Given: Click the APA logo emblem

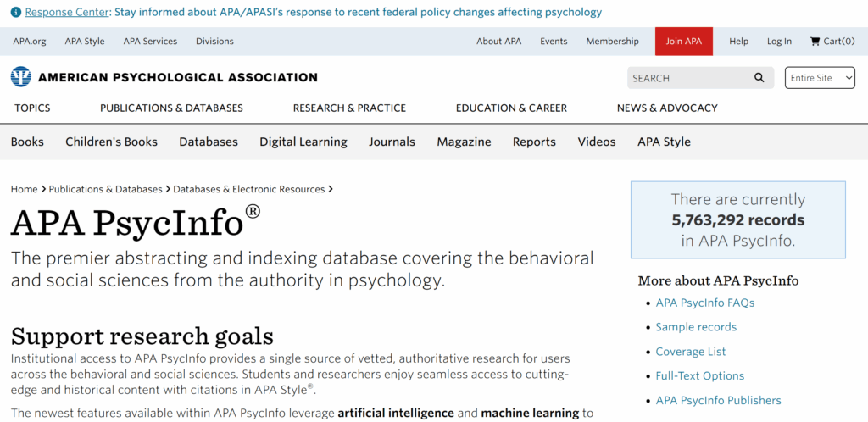Looking at the screenshot, I should click(x=21, y=77).
